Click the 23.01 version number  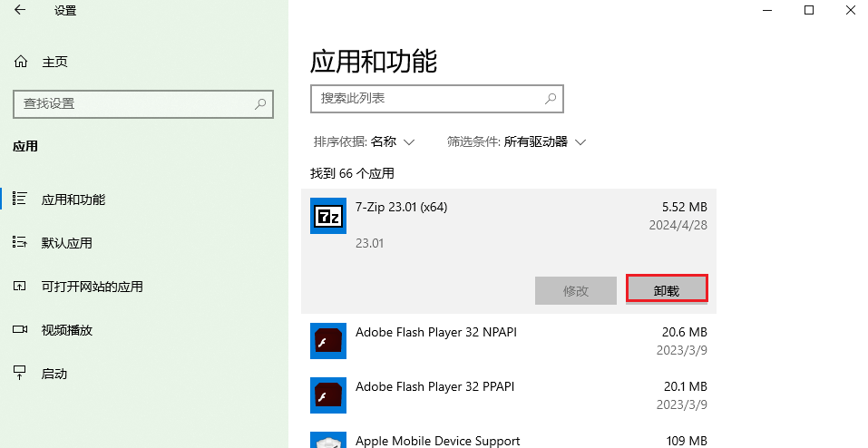(369, 243)
